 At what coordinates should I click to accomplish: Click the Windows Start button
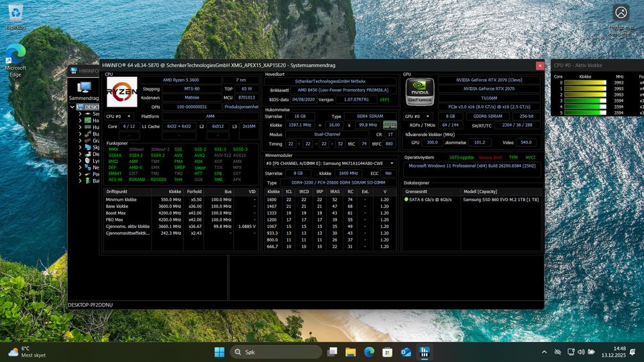[x=219, y=352]
